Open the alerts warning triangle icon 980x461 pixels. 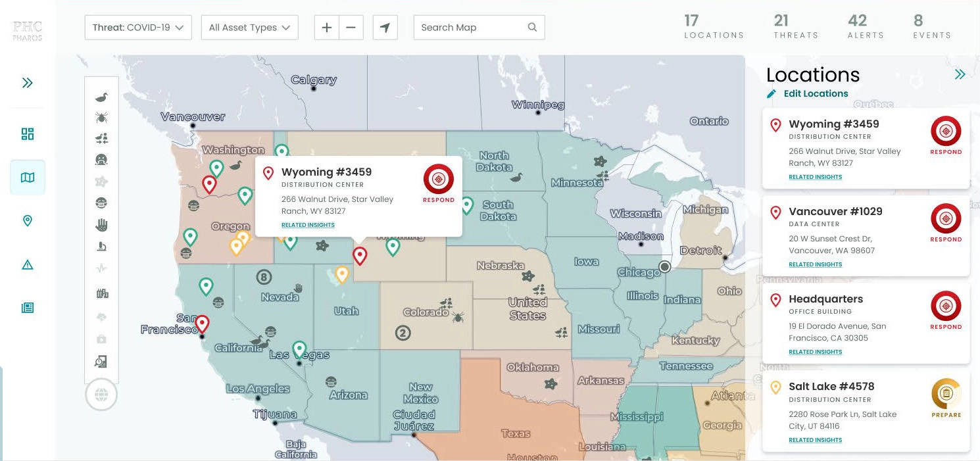point(28,265)
